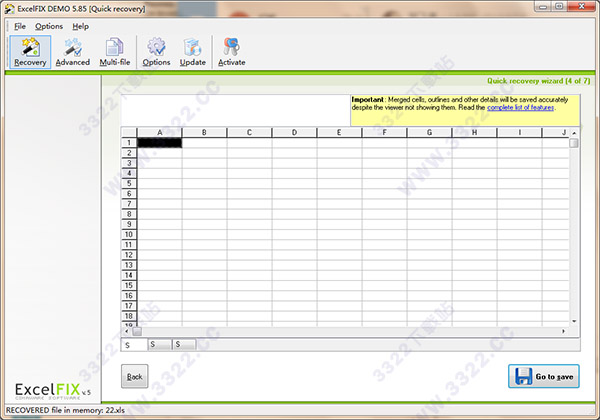Click the ExcelFIX logo in the sidebar
Image resolution: width=600 pixels, height=420 pixels.
point(53,391)
